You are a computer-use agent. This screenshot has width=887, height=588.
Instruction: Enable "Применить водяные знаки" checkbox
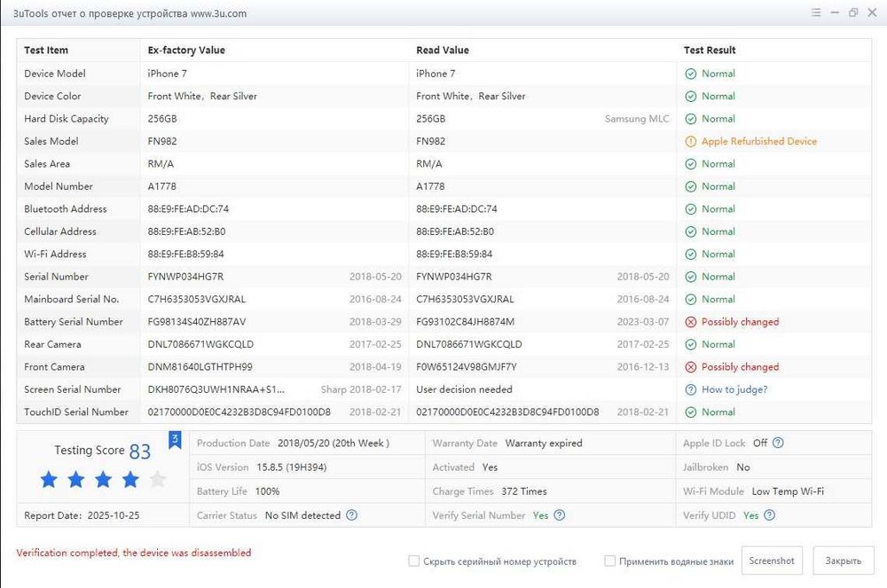click(x=609, y=561)
